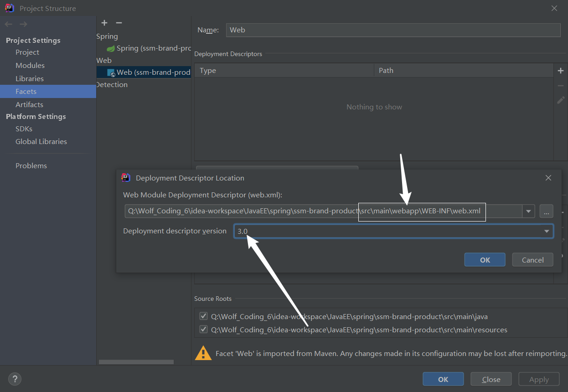568x392 pixels.
Task: Open Global Libraries
Action: tap(41, 142)
